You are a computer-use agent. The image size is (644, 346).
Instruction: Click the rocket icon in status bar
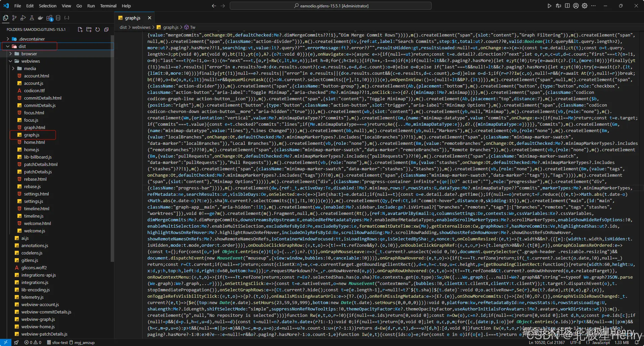16,342
